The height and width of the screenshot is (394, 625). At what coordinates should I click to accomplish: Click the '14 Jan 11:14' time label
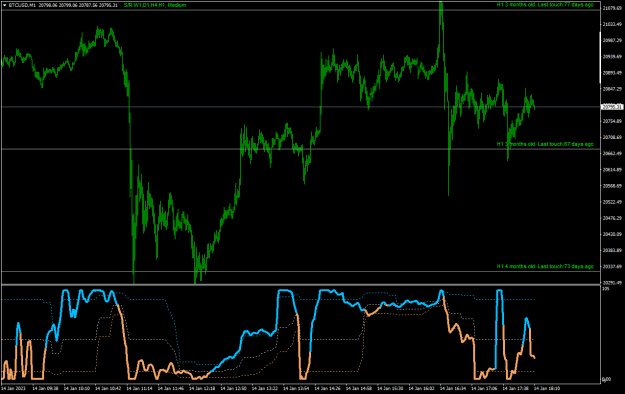click(139, 388)
